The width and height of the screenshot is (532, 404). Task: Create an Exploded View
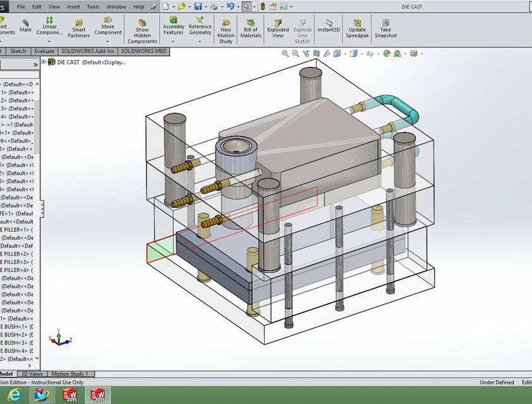(x=278, y=28)
